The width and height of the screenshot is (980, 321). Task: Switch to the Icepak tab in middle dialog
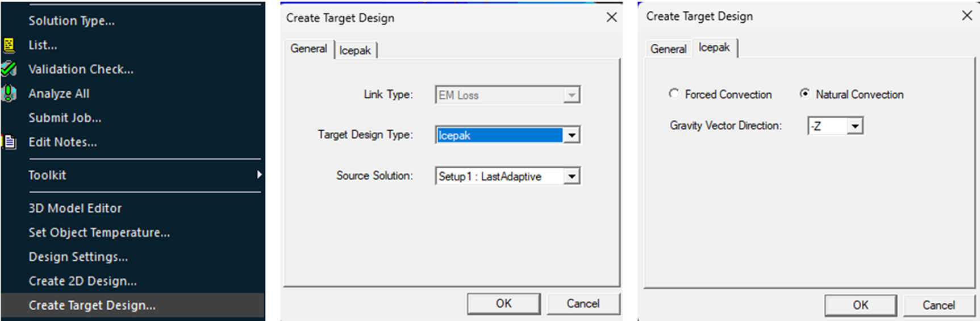(x=355, y=51)
